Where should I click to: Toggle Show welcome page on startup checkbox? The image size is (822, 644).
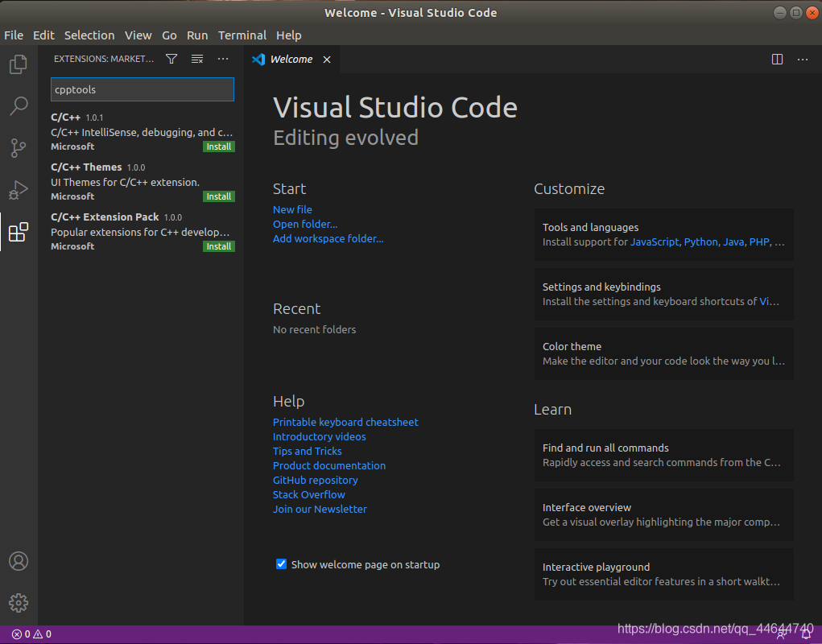[x=281, y=564]
